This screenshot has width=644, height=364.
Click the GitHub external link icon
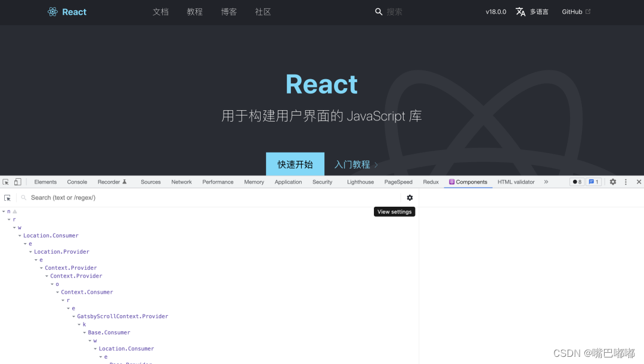tap(588, 11)
